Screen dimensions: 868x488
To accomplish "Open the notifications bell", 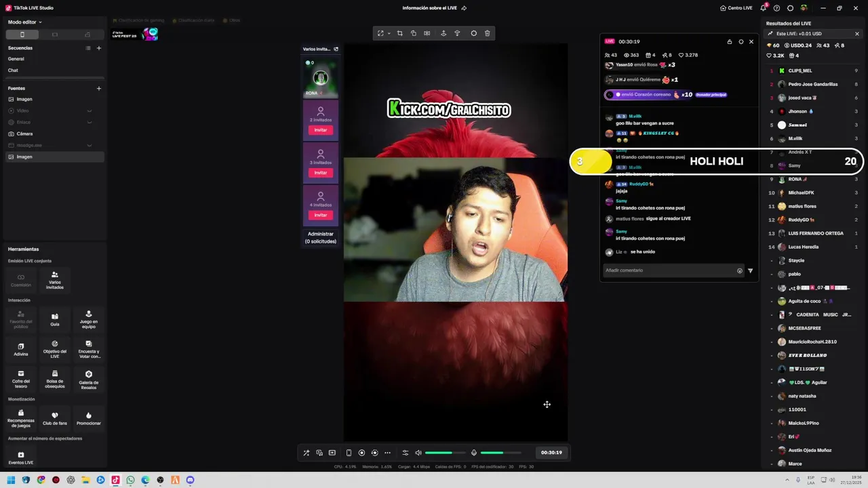I will point(764,8).
